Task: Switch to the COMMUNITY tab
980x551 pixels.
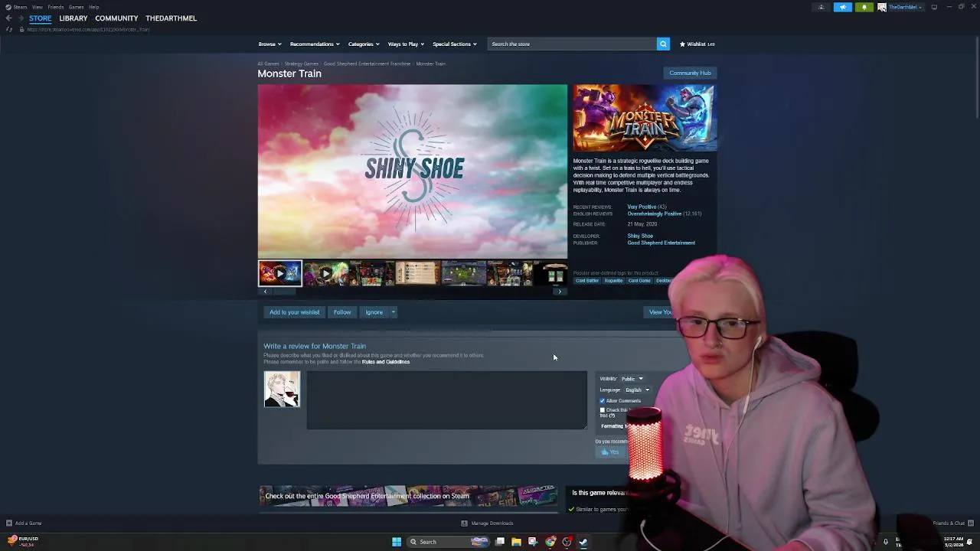Action: (x=116, y=18)
